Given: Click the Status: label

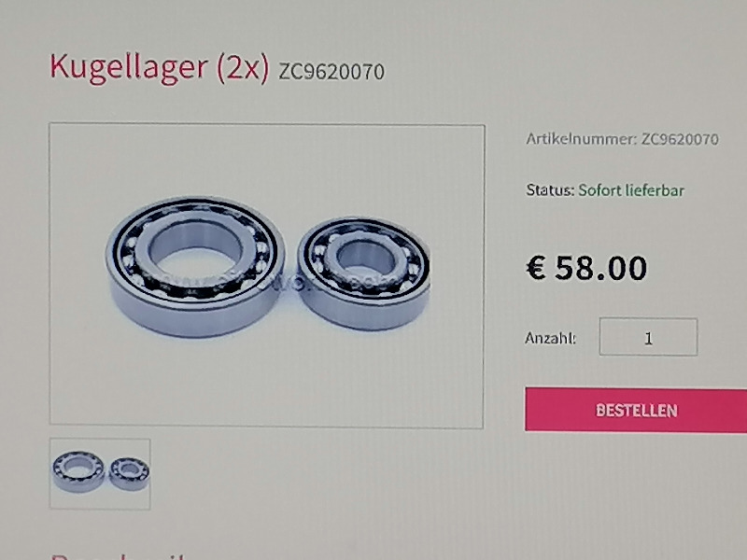Looking at the screenshot, I should coord(550,190).
